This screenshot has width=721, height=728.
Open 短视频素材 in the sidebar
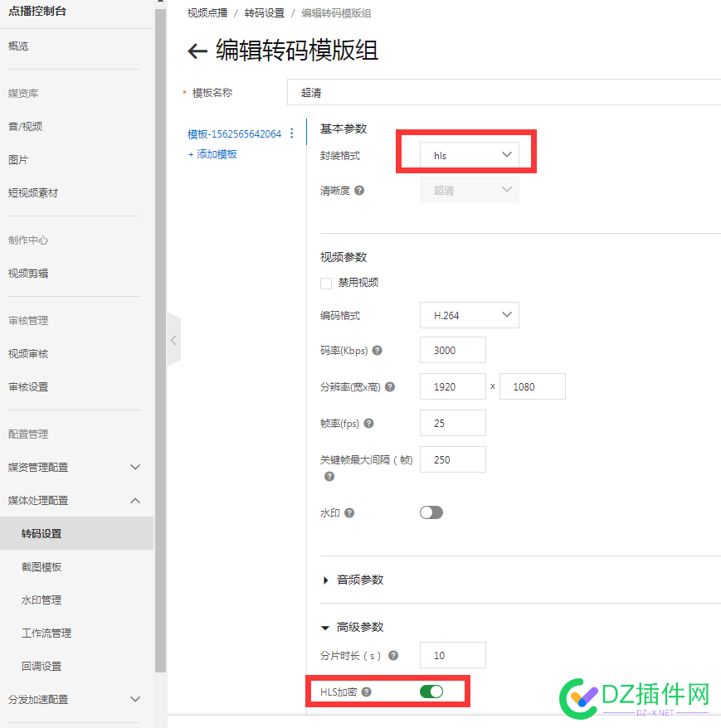33,192
